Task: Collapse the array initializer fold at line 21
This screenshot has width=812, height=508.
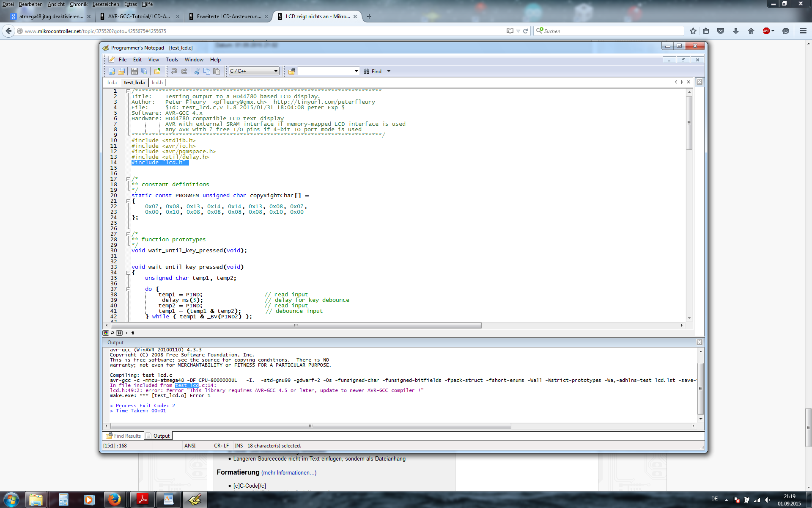Action: click(128, 201)
